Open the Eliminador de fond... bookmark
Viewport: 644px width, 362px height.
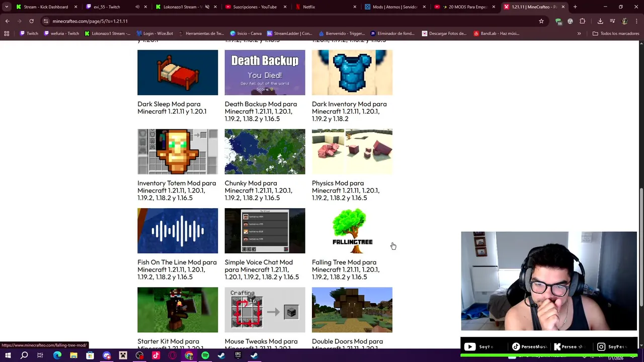(392, 34)
